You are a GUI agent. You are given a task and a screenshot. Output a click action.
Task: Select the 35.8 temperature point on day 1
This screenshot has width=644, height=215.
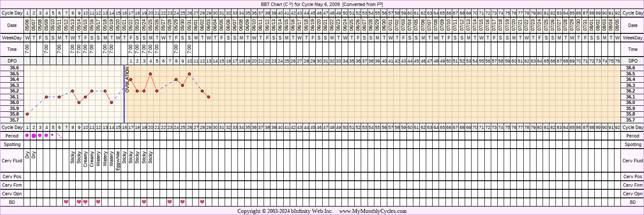click(x=27, y=114)
